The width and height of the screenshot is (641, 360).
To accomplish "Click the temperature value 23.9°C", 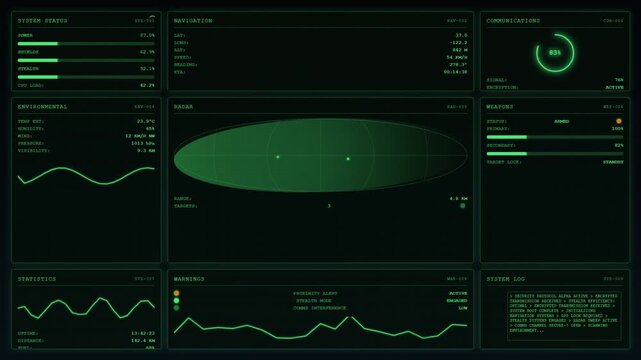I will pos(146,121).
